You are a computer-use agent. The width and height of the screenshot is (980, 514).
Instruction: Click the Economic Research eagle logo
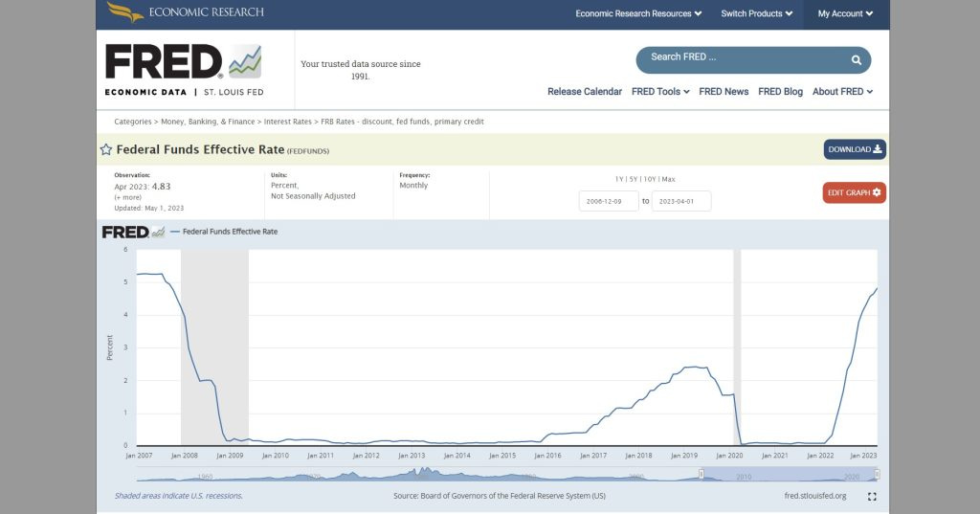pos(125,11)
